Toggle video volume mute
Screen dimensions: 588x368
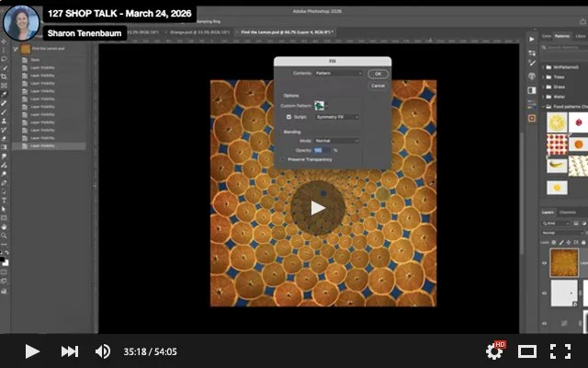click(102, 351)
